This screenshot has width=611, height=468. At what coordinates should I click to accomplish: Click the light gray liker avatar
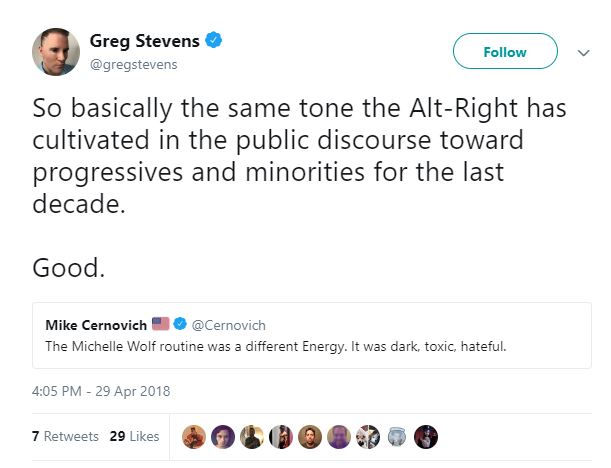click(397, 436)
